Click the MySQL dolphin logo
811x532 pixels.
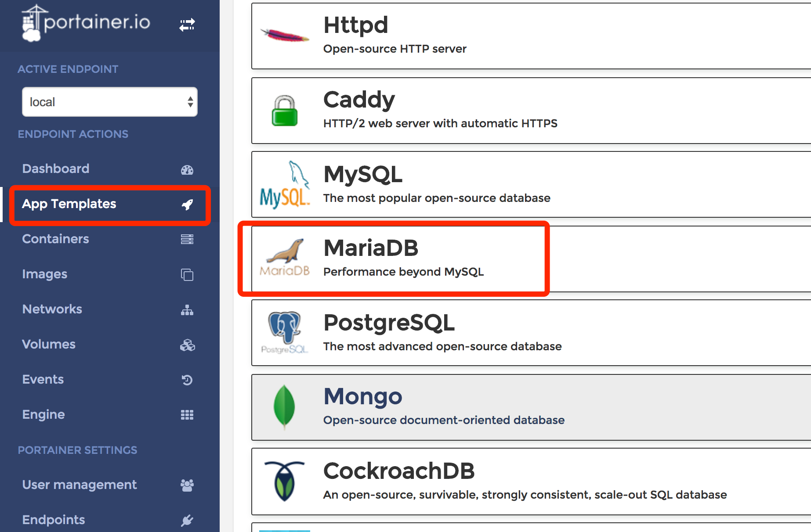(285, 184)
